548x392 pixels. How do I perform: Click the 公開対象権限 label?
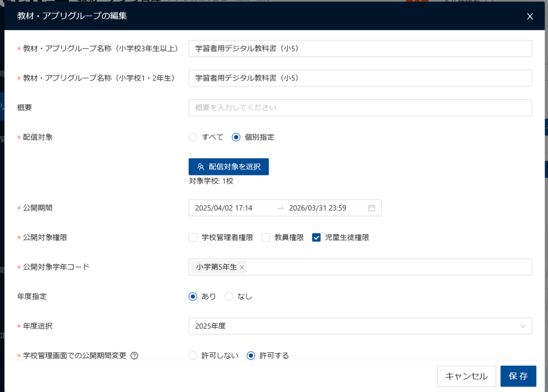(x=45, y=237)
